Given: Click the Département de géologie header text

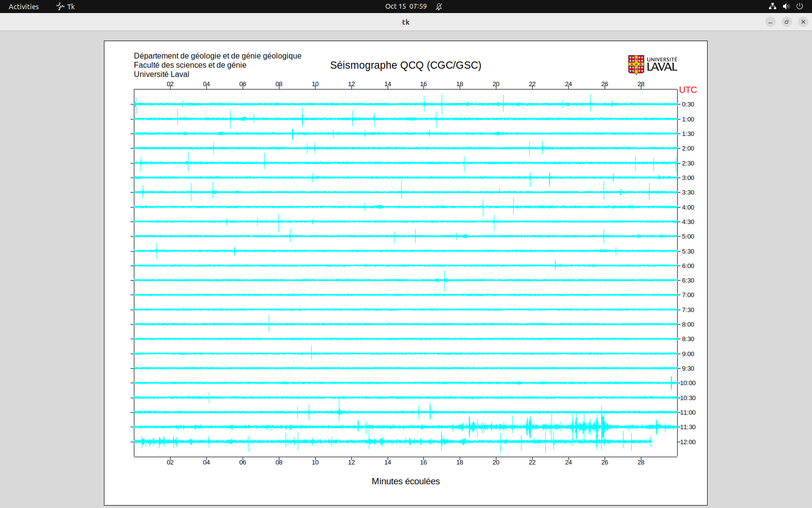Looking at the screenshot, I should pos(217,56).
